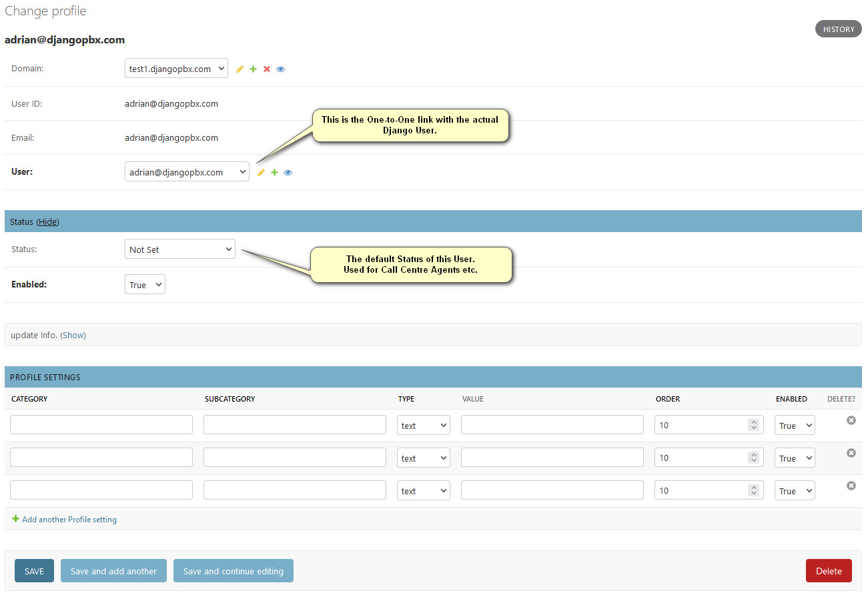Open the Domain dropdown test1.djangopbx.com
This screenshot has height=597, width=868.
click(176, 69)
